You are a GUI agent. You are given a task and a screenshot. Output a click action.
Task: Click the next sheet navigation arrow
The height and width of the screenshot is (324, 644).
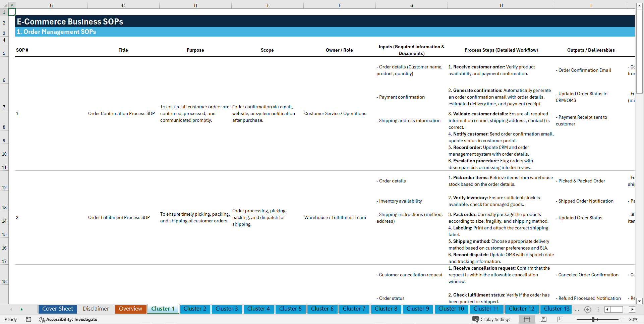(21, 309)
